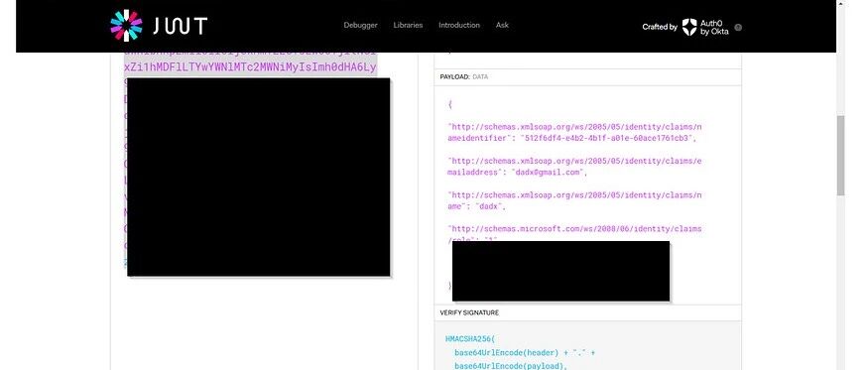Click the schemas.microsoft.com claims role key
This screenshot has height=370, width=868.
[x=574, y=234]
